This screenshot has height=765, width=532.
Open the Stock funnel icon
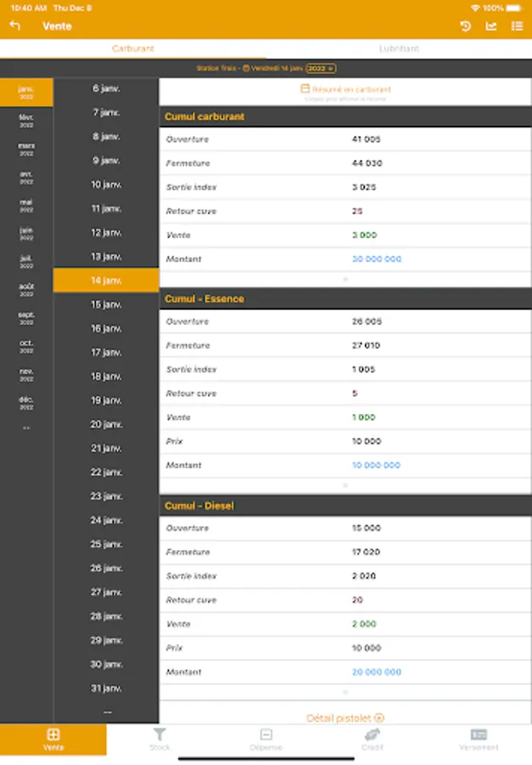pyautogui.click(x=160, y=739)
